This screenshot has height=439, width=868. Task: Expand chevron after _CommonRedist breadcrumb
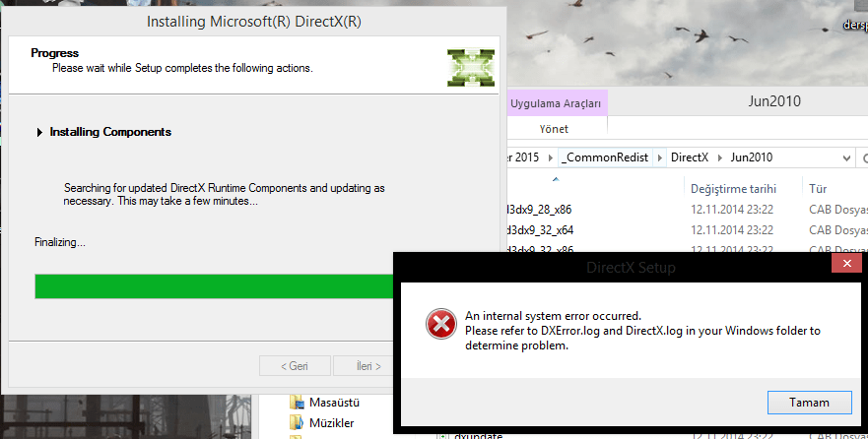pos(660,158)
